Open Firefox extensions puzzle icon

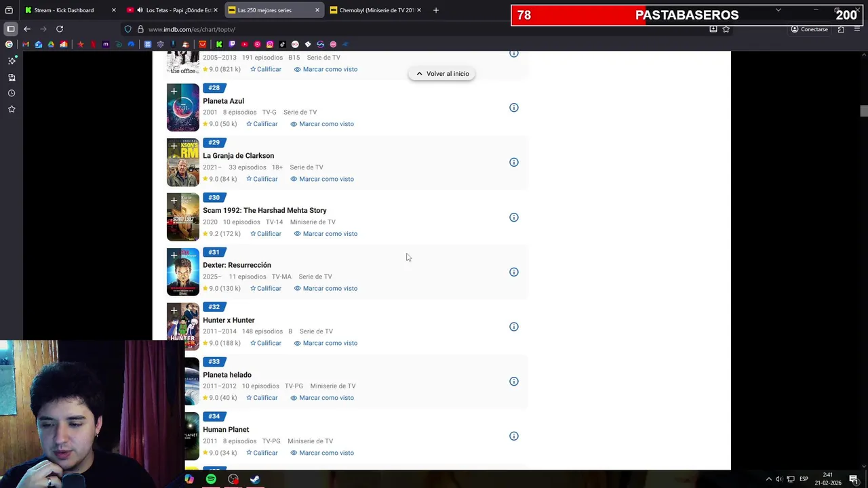pyautogui.click(x=841, y=29)
